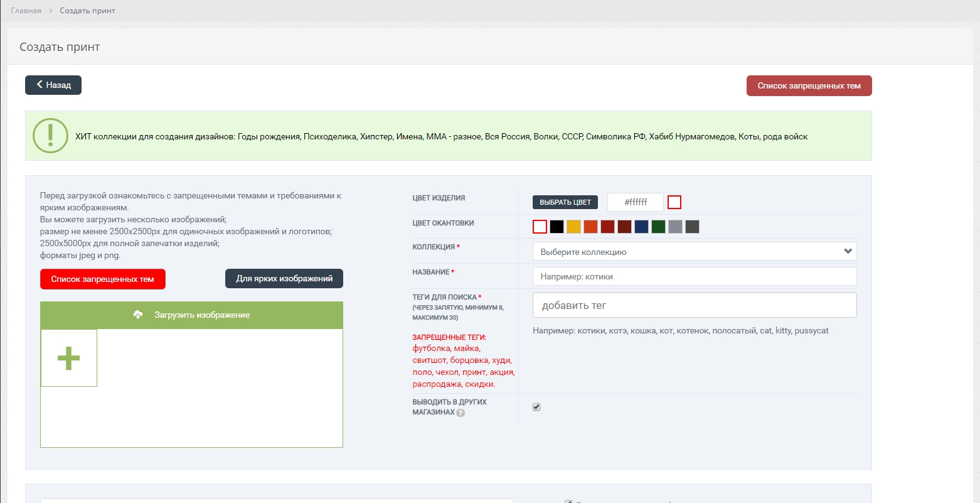Viewport: 980px width, 503px height.
Task: Click the ВЫБРАТЬ ЦВЕТ button
Action: pos(565,202)
